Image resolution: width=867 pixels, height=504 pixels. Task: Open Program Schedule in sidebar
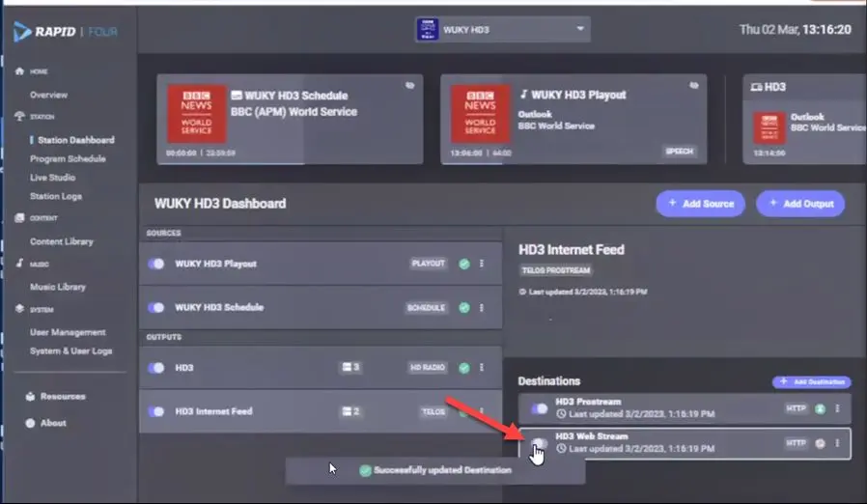click(x=68, y=158)
